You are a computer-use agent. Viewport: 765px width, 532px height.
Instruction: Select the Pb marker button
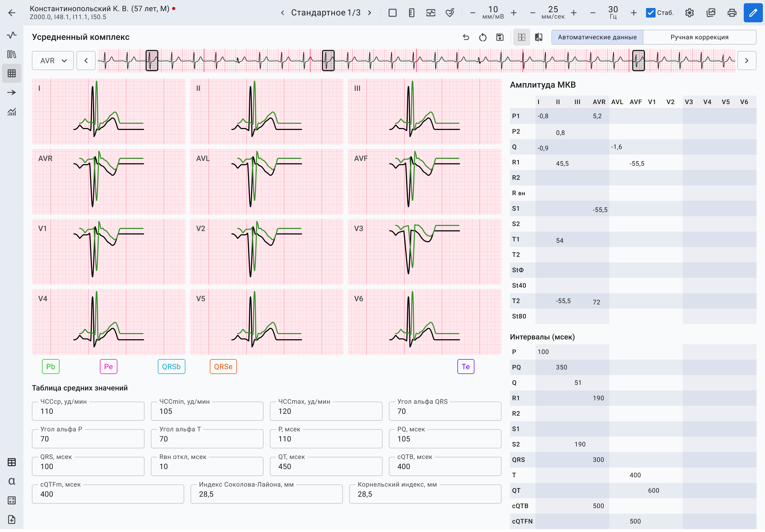click(x=51, y=367)
